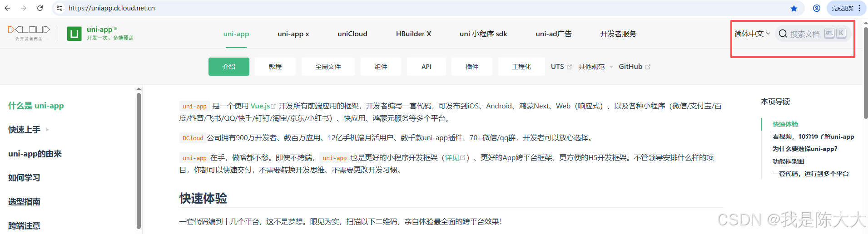Jump to 功能框架图 outline link
The image size is (868, 234).
click(789, 161)
